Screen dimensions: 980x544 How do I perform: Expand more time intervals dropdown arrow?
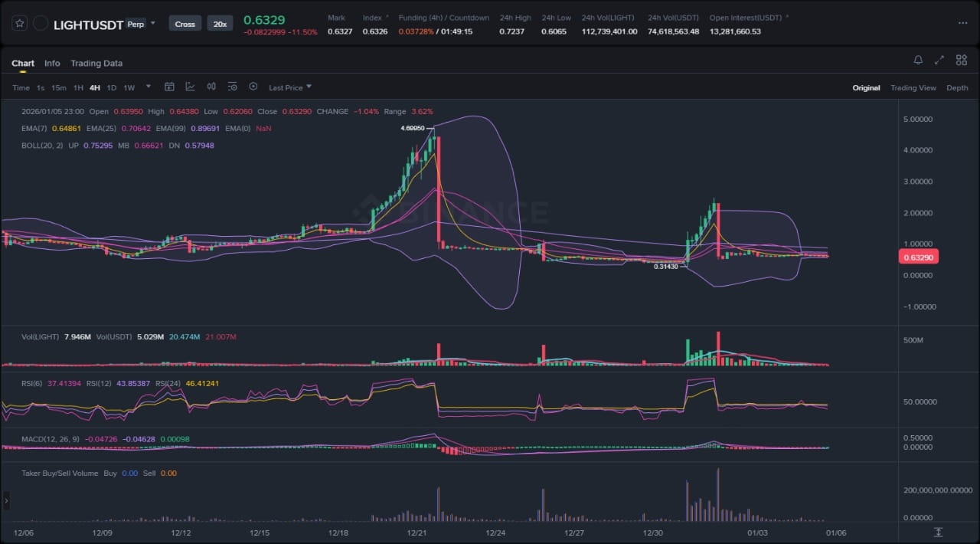[x=149, y=87]
